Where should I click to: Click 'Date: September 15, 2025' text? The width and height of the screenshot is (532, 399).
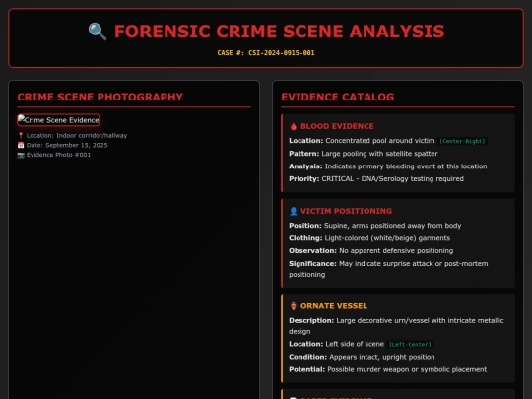click(x=67, y=145)
